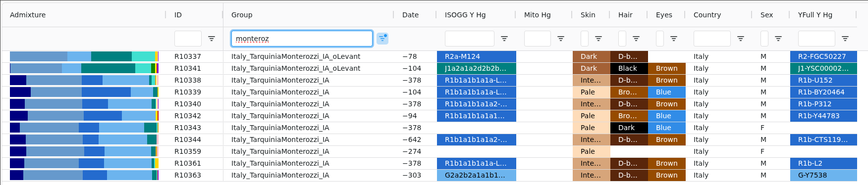This screenshot has width=868, height=185.
Task: Sort by the Skin column header
Action: (588, 15)
